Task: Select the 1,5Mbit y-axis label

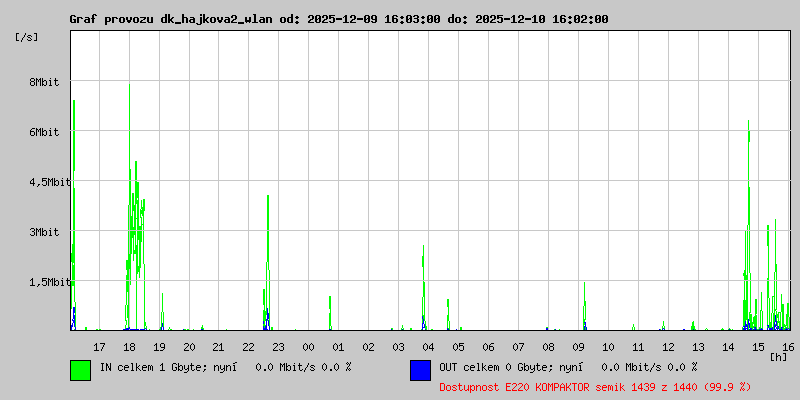Action: (50, 282)
